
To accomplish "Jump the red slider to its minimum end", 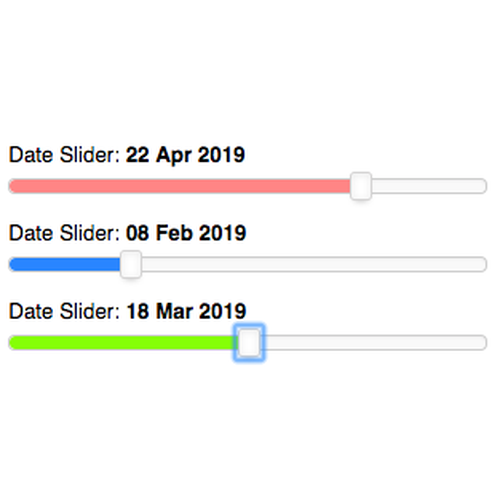I will pos(12,186).
